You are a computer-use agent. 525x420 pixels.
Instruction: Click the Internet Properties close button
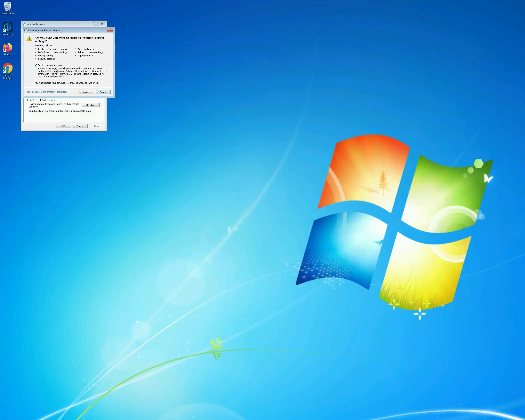(102, 24)
